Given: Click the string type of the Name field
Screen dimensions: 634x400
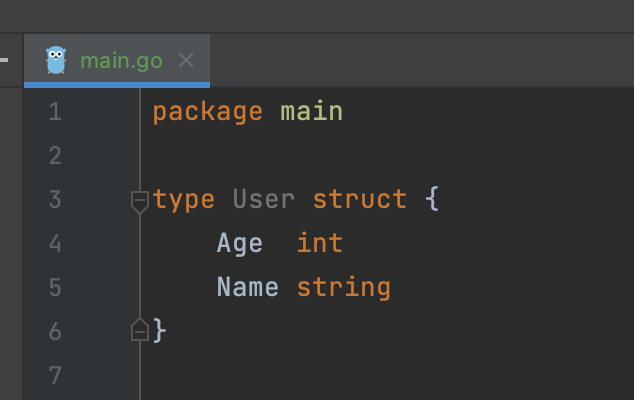Looking at the screenshot, I should 343,288.
